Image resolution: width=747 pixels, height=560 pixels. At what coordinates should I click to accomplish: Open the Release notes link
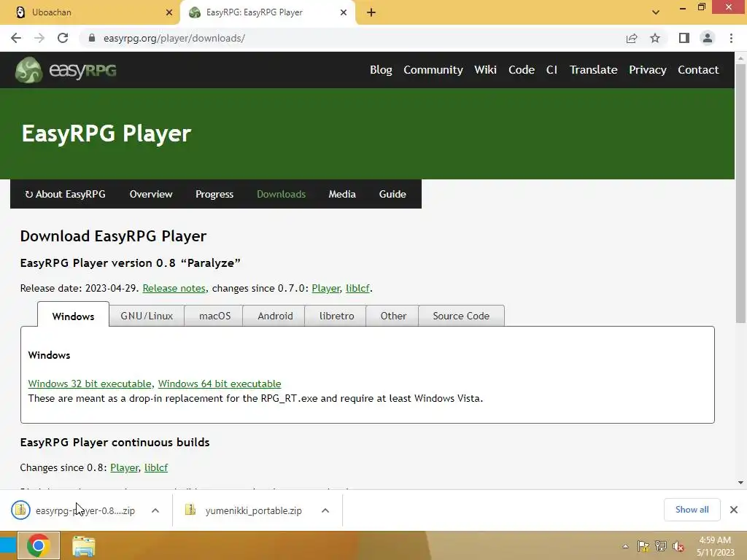(174, 289)
